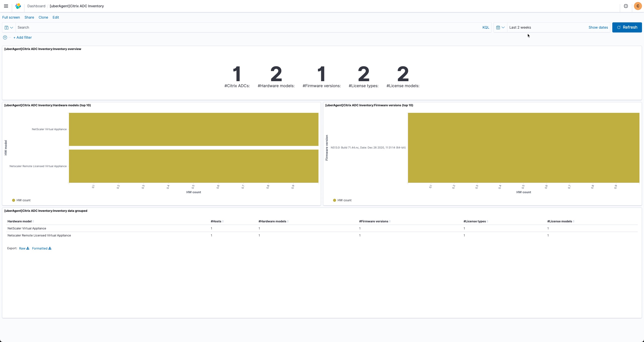This screenshot has width=644, height=342.
Task: Click the Edit menu item
Action: pos(56,17)
